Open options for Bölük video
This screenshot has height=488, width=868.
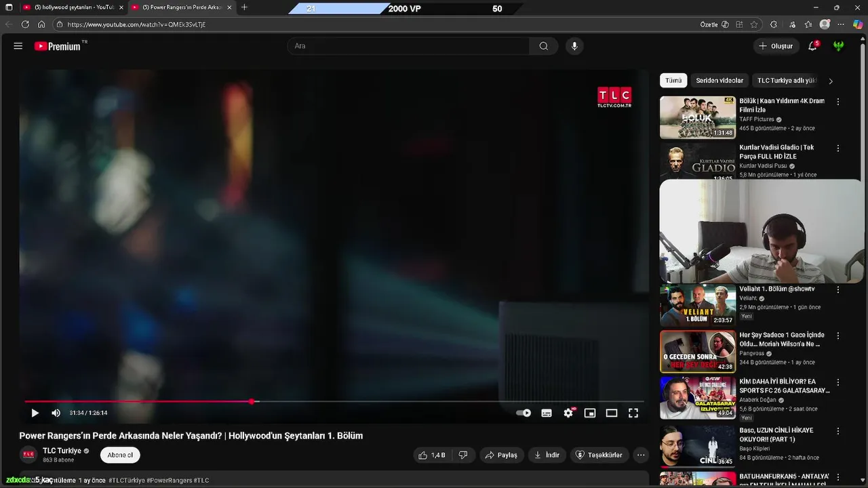[x=838, y=102]
